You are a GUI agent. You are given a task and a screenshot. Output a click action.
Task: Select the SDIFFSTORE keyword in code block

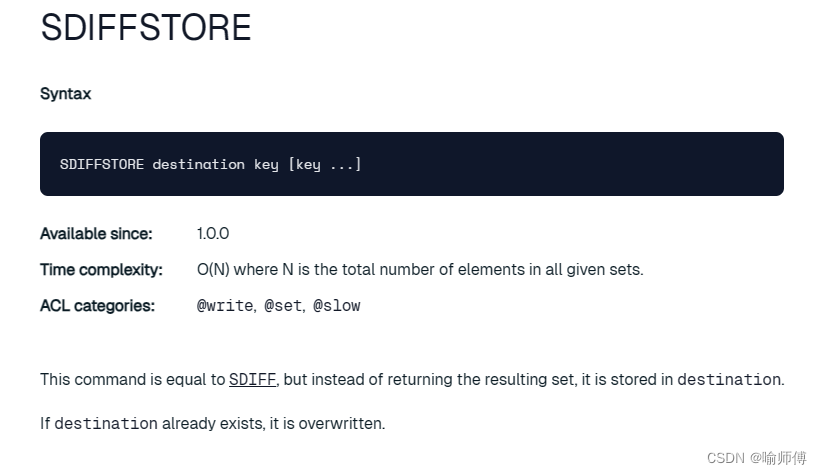102,164
